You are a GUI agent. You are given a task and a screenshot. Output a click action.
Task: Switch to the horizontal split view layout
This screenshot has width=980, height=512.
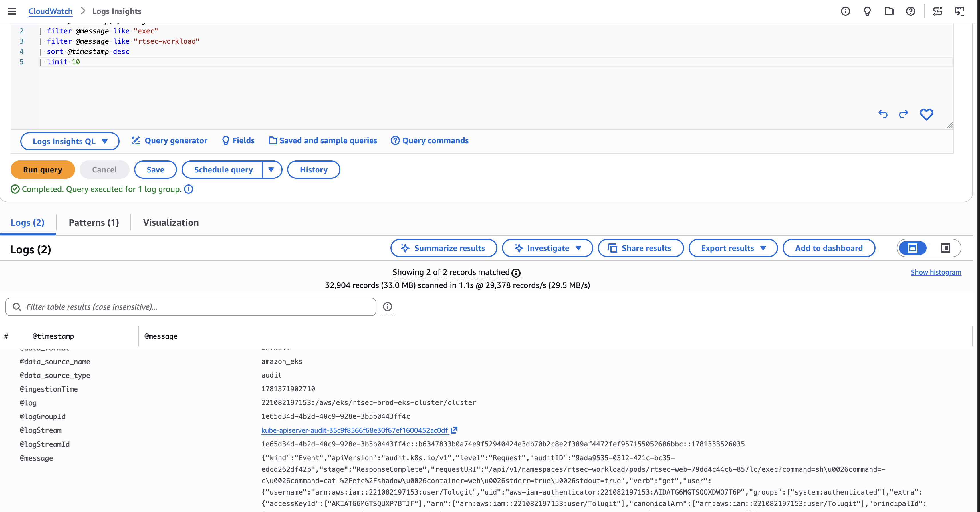(913, 248)
